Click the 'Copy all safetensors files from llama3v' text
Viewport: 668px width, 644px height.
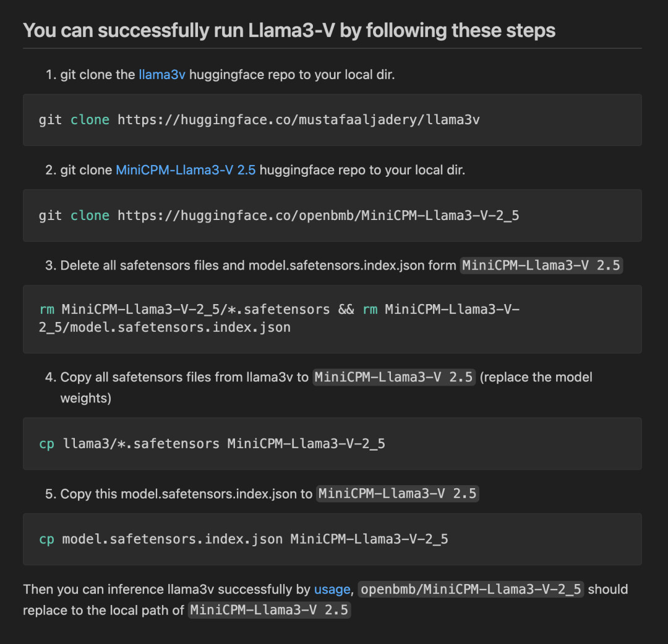[184, 377]
